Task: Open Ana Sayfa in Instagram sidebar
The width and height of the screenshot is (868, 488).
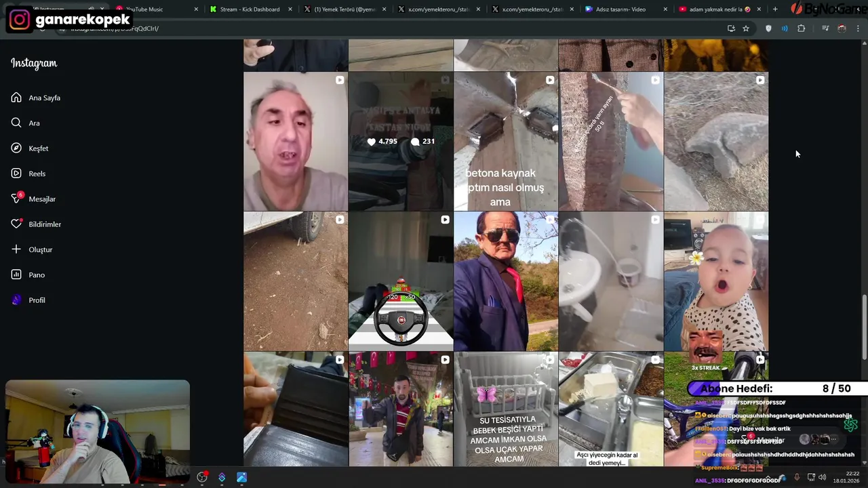Action: click(x=36, y=98)
